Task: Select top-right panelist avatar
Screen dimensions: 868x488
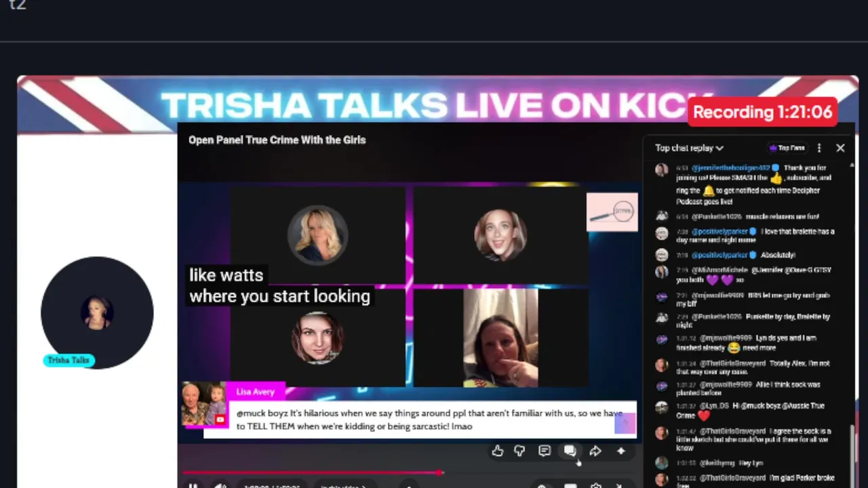Action: click(500, 235)
